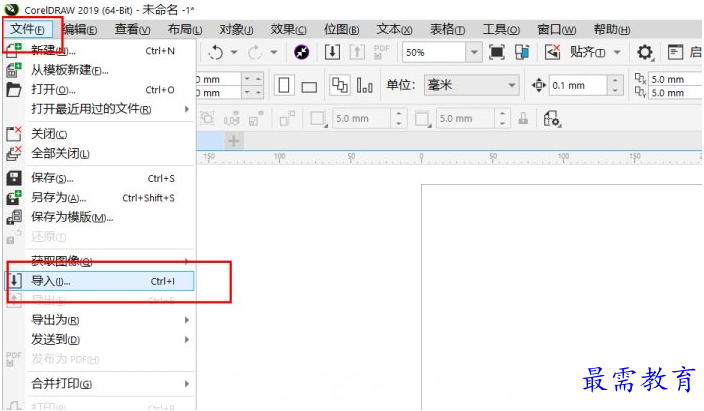The image size is (704, 411).
Task: Click the Undo arrow icon
Action: [x=216, y=53]
